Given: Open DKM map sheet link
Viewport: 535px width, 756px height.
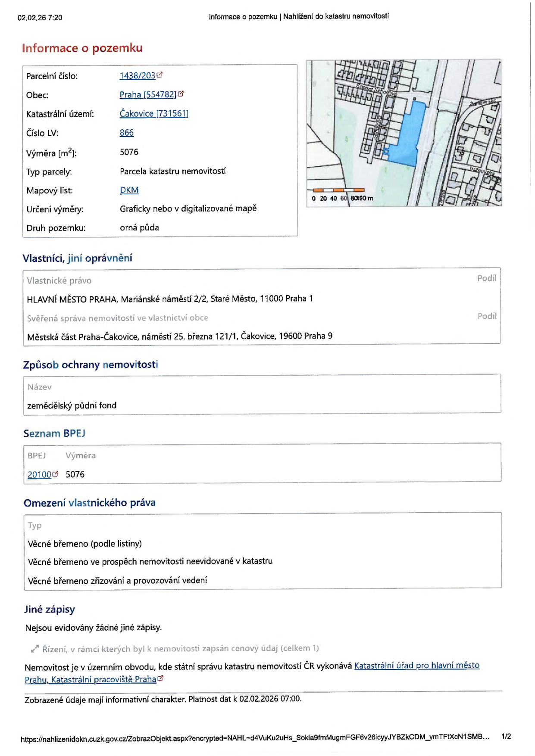Looking at the screenshot, I should [129, 190].
